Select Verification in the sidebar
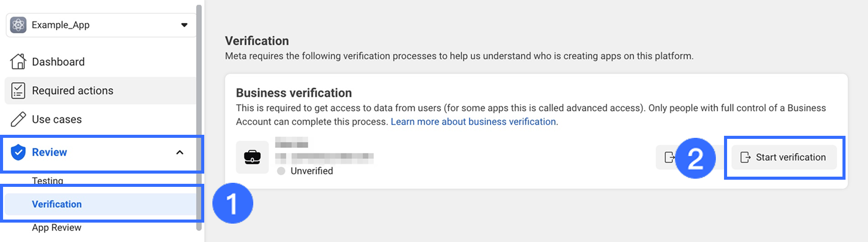The height and width of the screenshot is (242, 868). click(57, 204)
